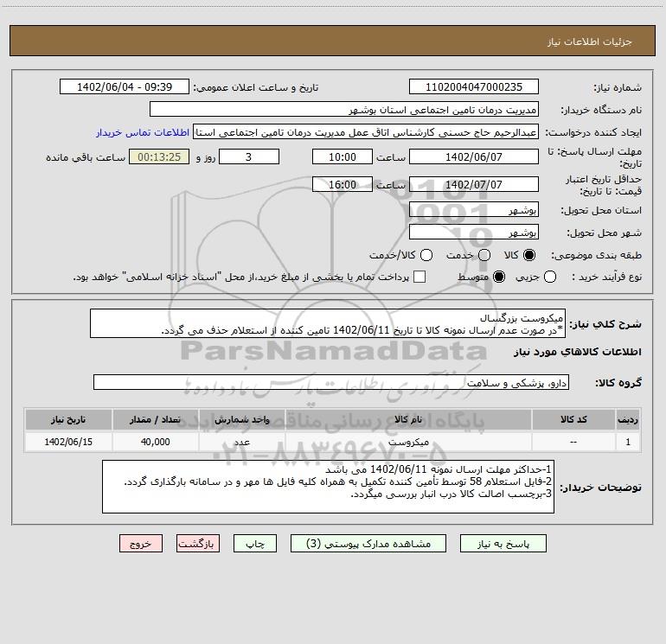This screenshot has width=666, height=644.
Task: Click the delivery city field بوشهر
Action: click(474, 233)
